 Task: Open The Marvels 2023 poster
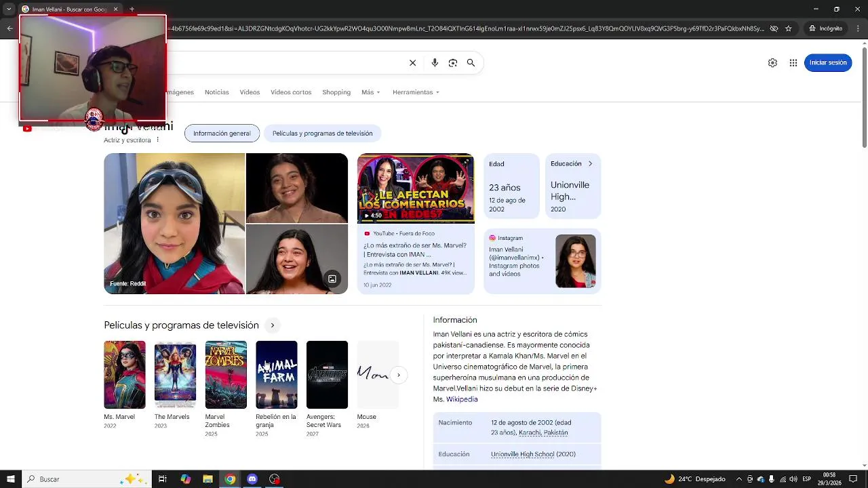pyautogui.click(x=175, y=375)
